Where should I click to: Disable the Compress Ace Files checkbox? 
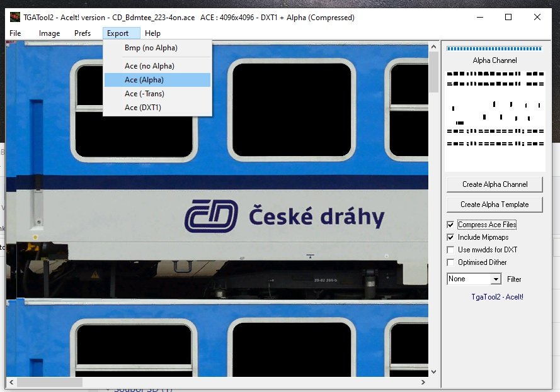pos(450,225)
